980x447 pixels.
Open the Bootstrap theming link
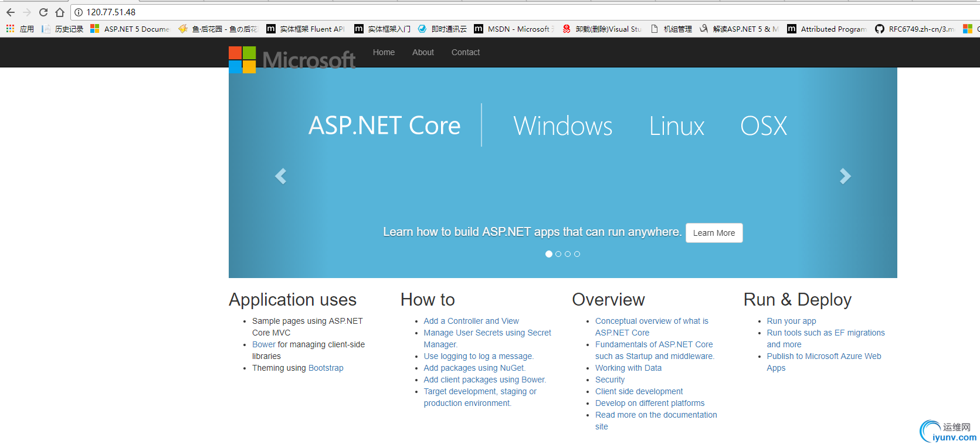coord(325,368)
